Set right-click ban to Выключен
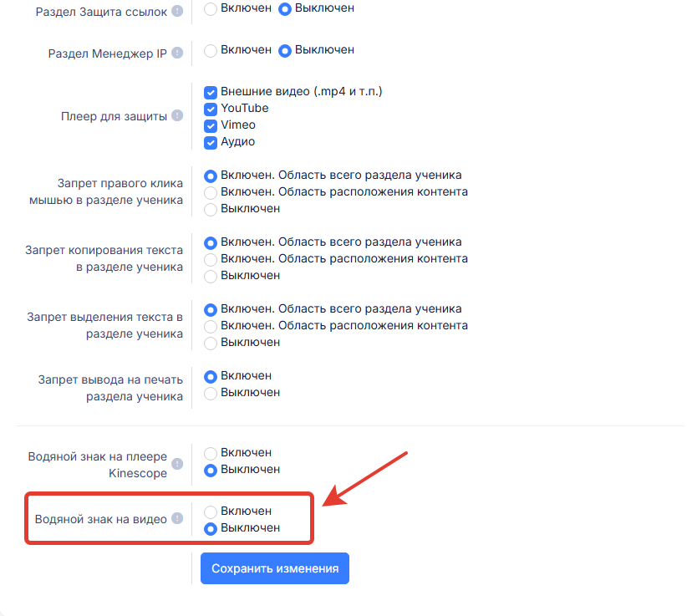The image size is (687, 616). pyautogui.click(x=211, y=210)
